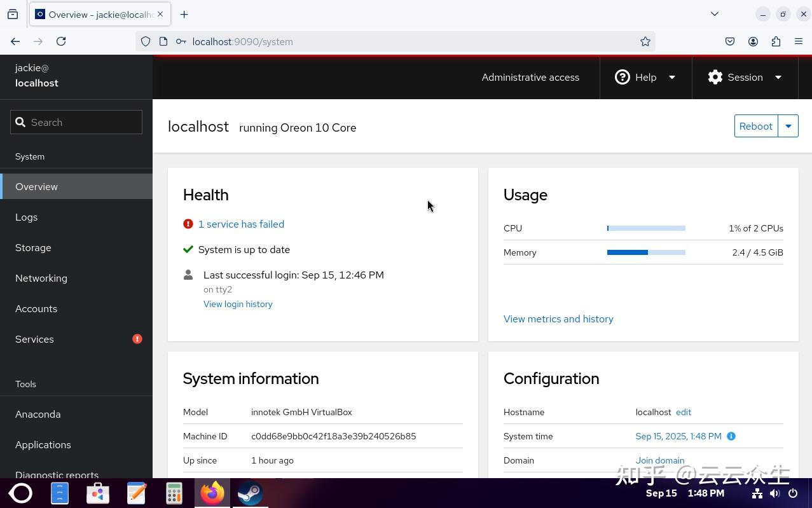Click the Memory usage progress bar
The height and width of the screenshot is (508, 812).
click(x=646, y=252)
